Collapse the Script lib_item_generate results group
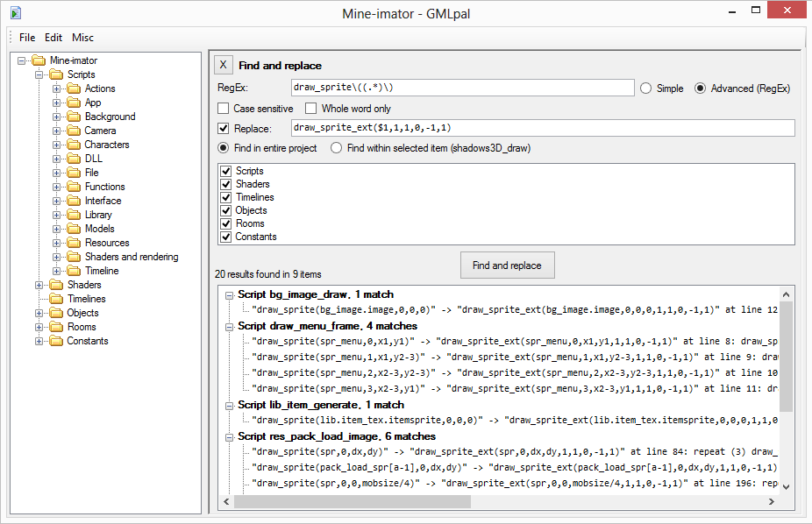Viewport: 812px width, 524px height. click(229, 406)
